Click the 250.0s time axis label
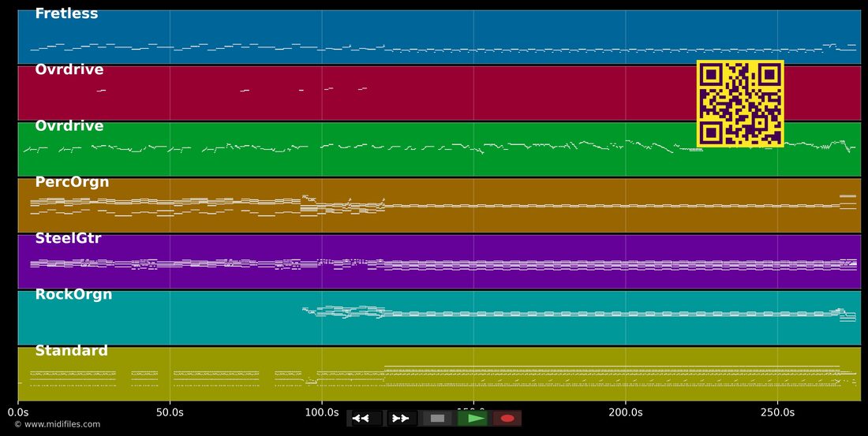Viewport: 868px width, 436px height. click(778, 413)
